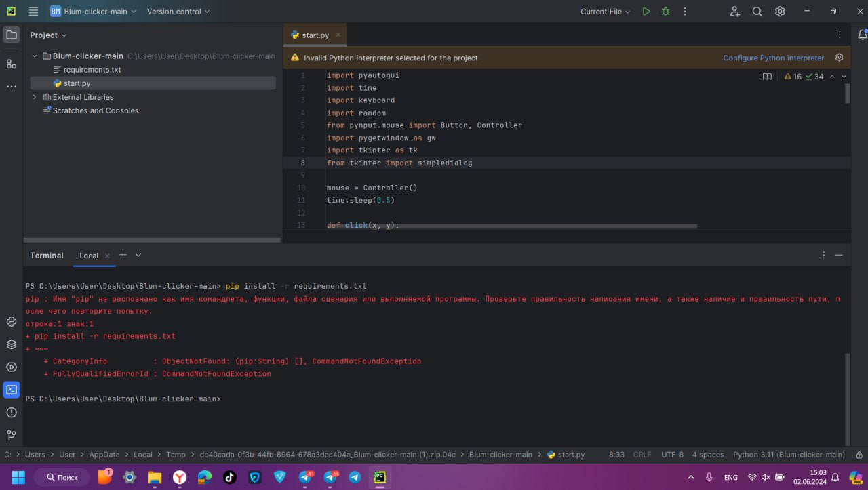Viewport: 868px width, 490px height.
Task: Start debugging with the Debug bug icon
Action: (x=665, y=12)
